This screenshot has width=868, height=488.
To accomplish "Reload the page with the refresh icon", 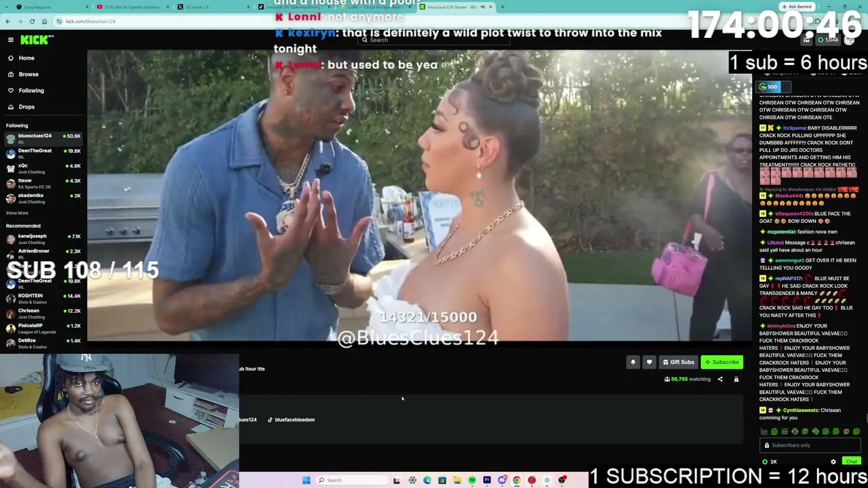I will (x=32, y=22).
